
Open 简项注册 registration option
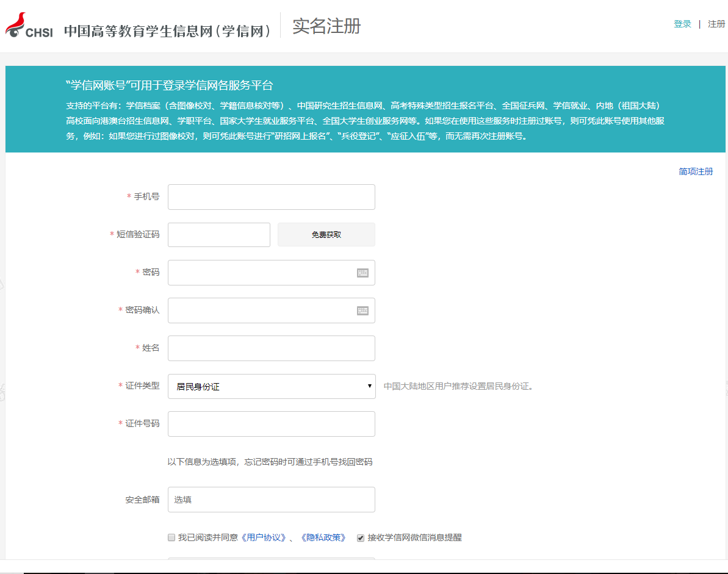(695, 171)
